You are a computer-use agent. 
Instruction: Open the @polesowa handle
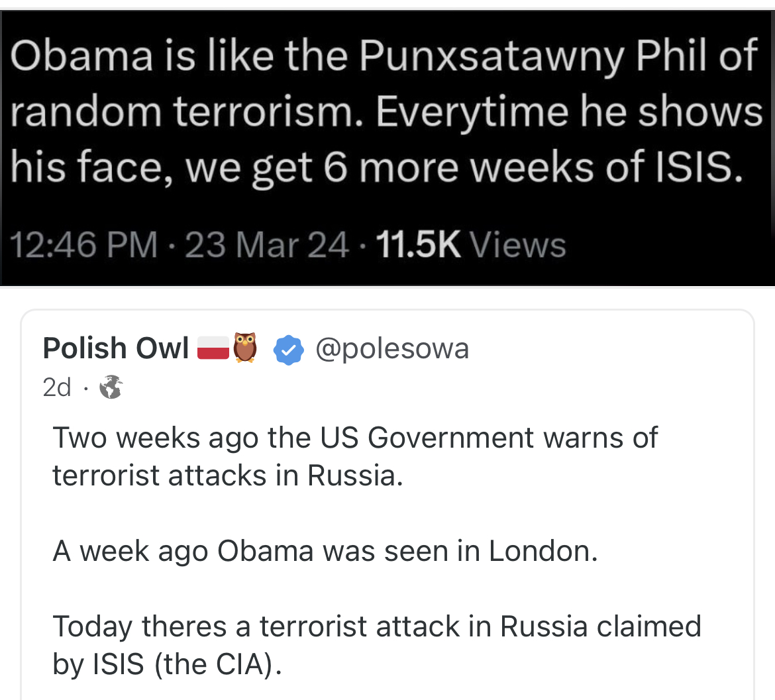[392, 348]
